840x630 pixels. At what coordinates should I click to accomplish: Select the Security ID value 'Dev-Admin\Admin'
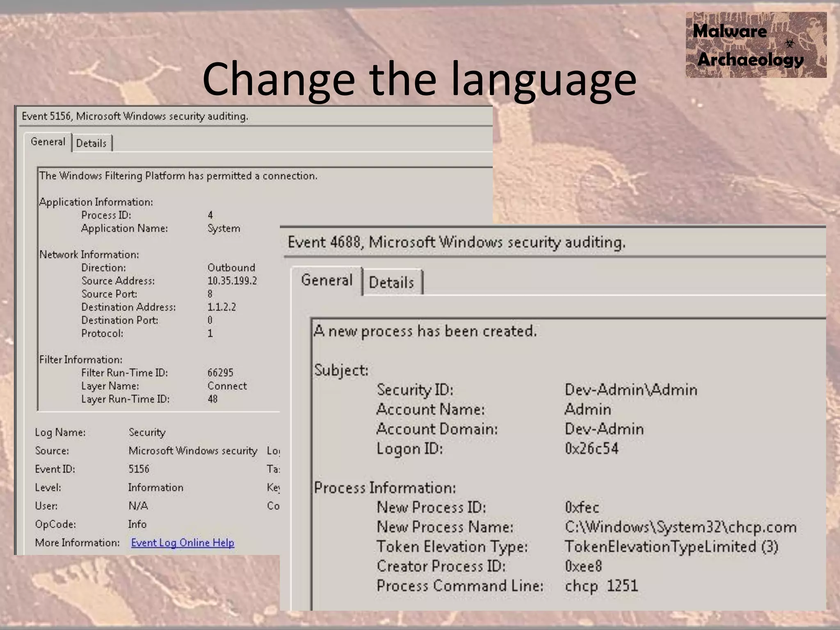coord(631,390)
